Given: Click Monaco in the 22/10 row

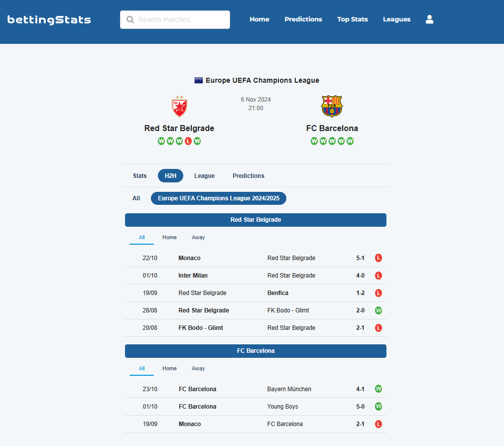Looking at the screenshot, I should 189,258.
